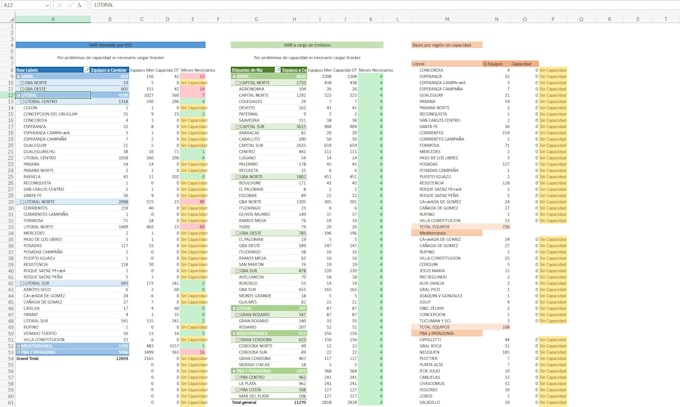The width and height of the screenshot is (680, 407).
Task: Click the Select All corner triangle
Action: [12, 19]
